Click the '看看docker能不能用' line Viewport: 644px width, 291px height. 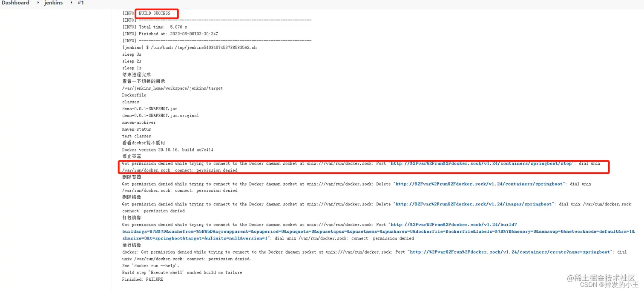click(144, 143)
